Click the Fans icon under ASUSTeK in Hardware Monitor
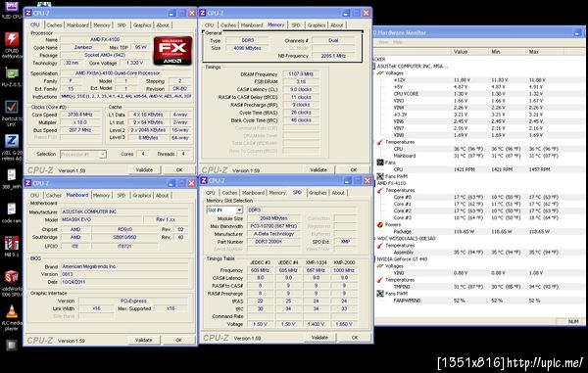Image resolution: width=588 pixels, height=373 pixels. [x=380, y=163]
